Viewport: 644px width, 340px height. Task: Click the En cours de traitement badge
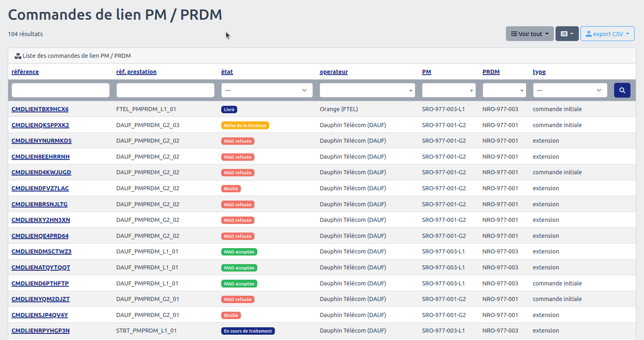247,331
